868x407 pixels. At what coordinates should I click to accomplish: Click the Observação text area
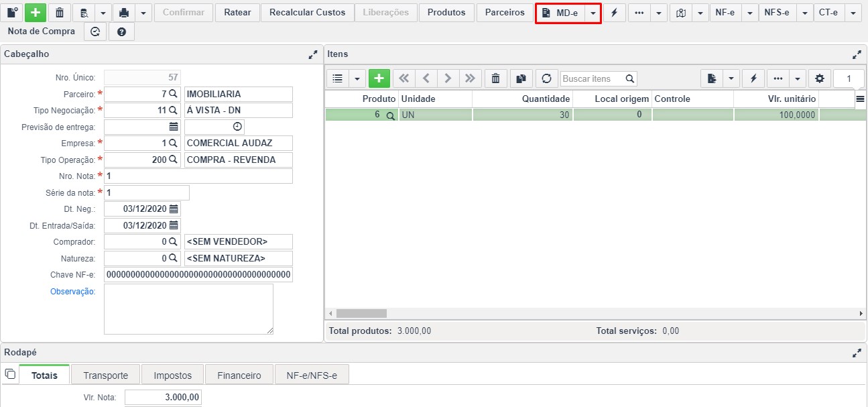pyautogui.click(x=188, y=309)
